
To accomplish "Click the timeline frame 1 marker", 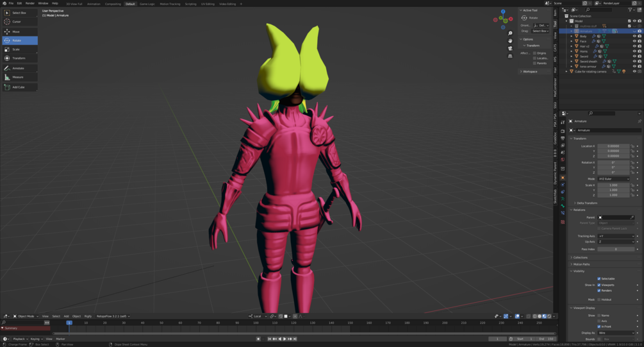I will [x=69, y=323].
